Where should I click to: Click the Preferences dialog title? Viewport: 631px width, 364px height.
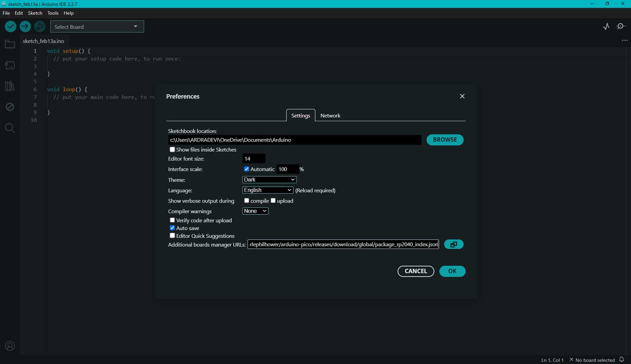[183, 96]
